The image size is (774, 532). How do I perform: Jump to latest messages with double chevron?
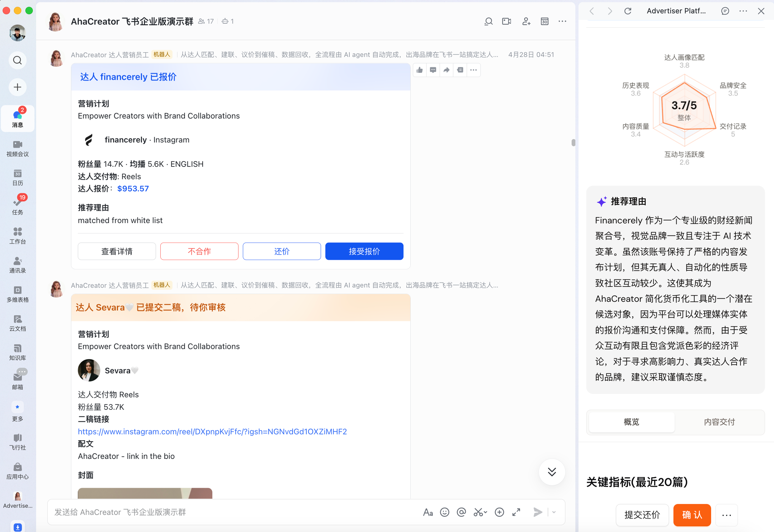pyautogui.click(x=552, y=472)
